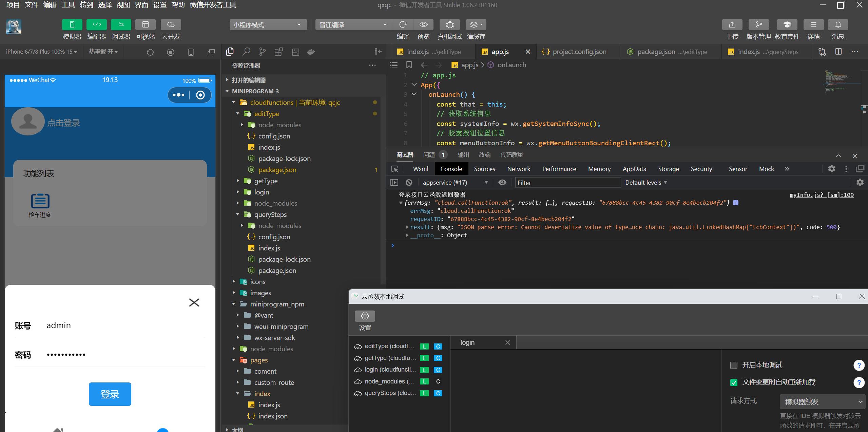Open the cloud function debug settings gear

click(x=365, y=316)
